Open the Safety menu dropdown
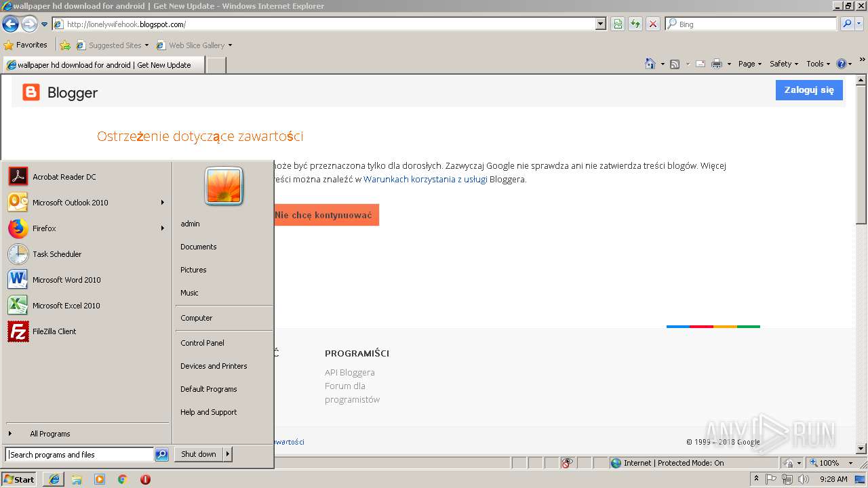The image size is (868, 488). click(x=784, y=64)
